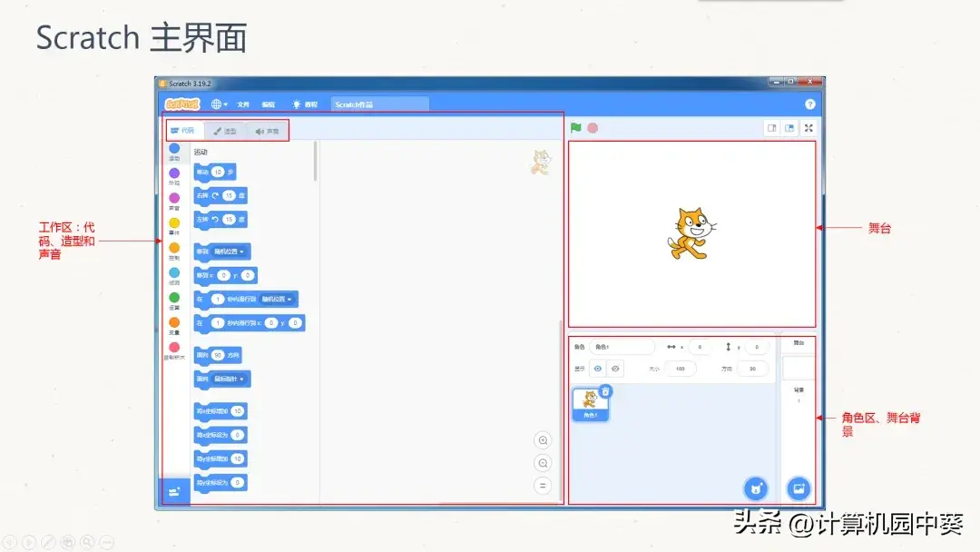
Task: Reset workspace zoom with the equals button
Action: 544,486
